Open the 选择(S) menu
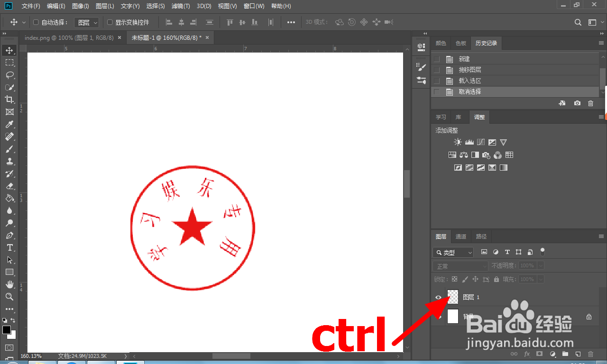This screenshot has height=364, width=607. 156,6
